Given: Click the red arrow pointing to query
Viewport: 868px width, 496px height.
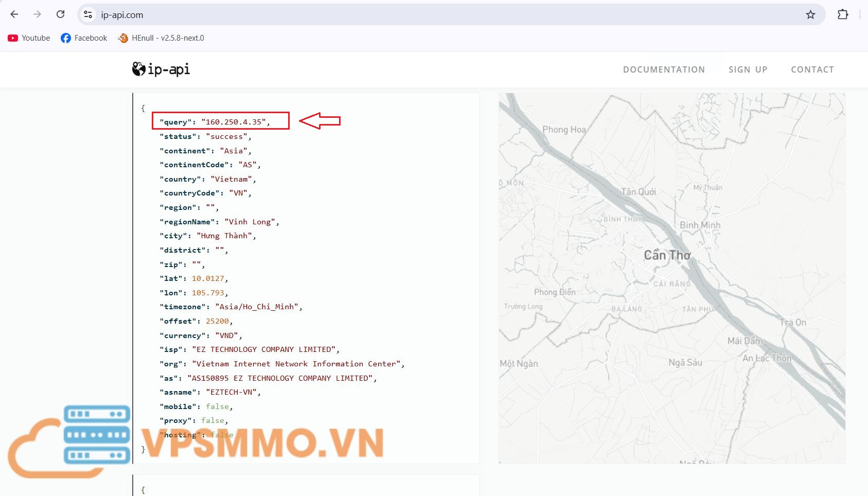Looking at the screenshot, I should coord(320,121).
